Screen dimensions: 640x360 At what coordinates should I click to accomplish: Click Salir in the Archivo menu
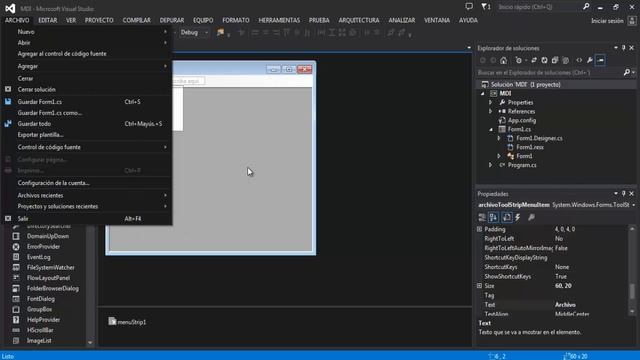tap(87, 219)
